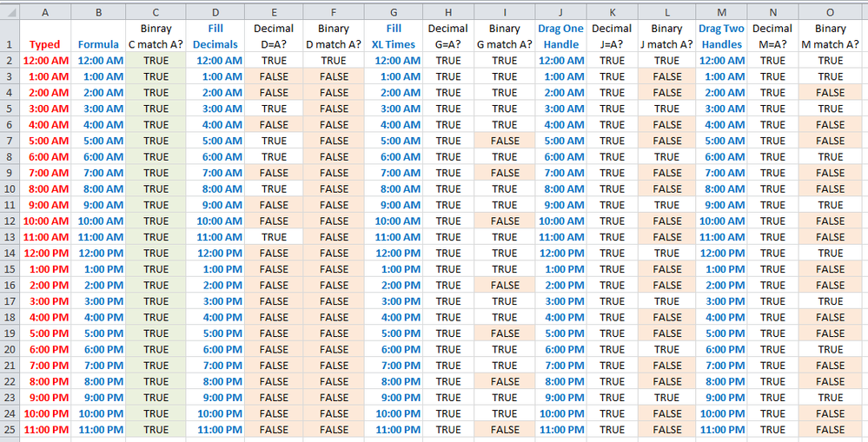Click red 6:00 AM in column A
The height and width of the screenshot is (442, 868).
point(45,157)
